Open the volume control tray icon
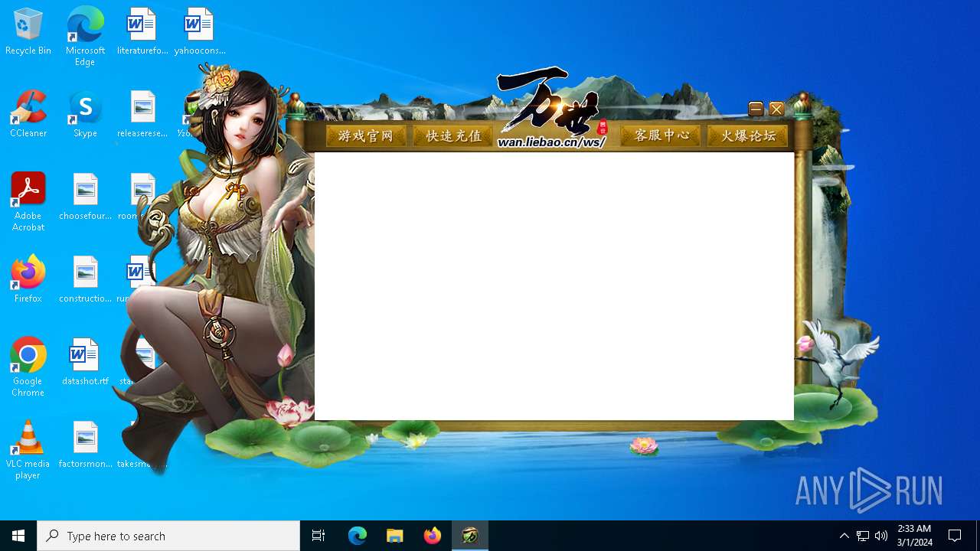Screen dimensions: 980x551 [881, 536]
